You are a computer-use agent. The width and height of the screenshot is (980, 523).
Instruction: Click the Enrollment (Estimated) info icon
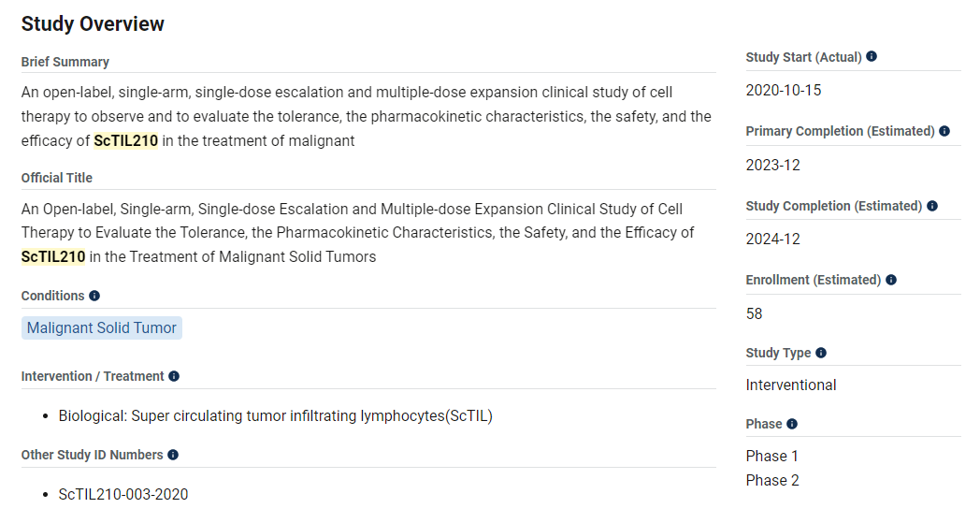point(891,280)
